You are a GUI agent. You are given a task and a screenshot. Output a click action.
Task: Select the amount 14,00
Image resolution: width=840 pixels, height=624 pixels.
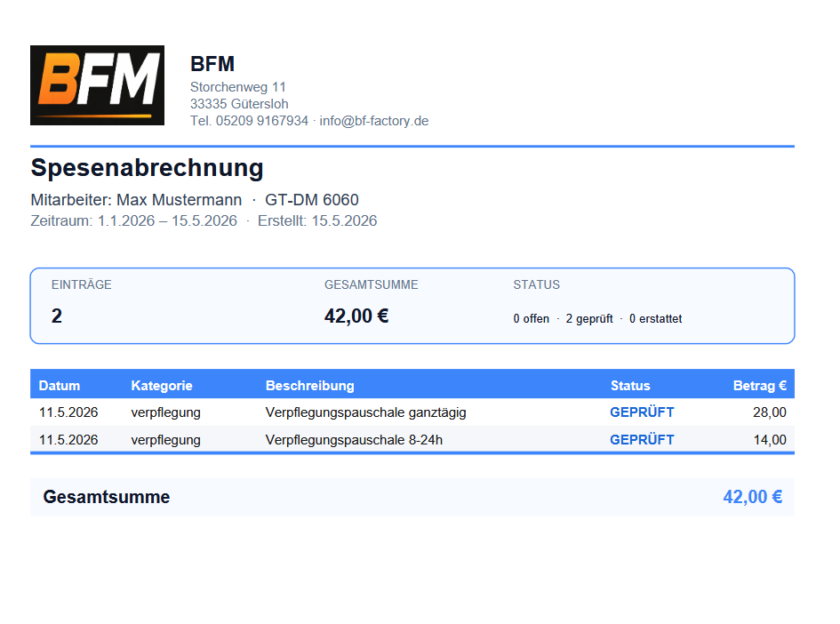(770, 440)
